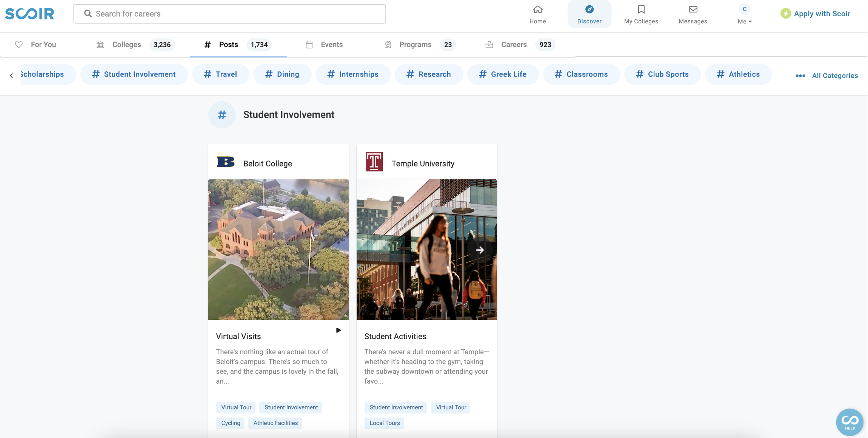The height and width of the screenshot is (438, 868).
Task: Click the Scoir logo
Action: pyautogui.click(x=29, y=14)
